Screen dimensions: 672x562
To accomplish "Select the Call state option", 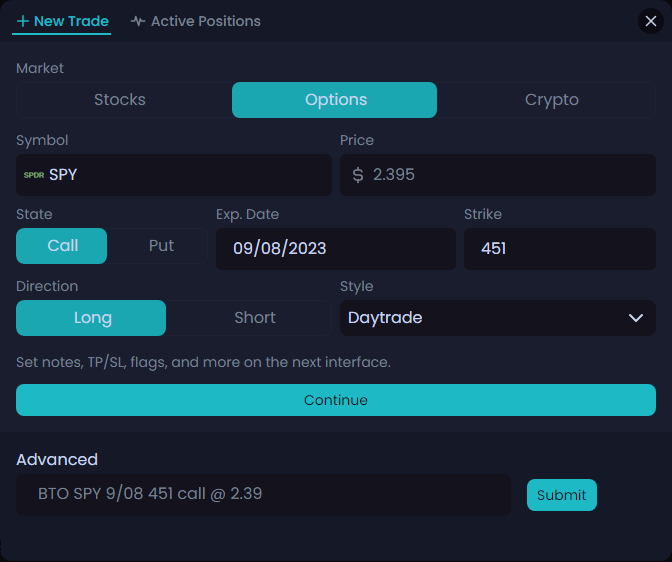I will coord(62,246).
